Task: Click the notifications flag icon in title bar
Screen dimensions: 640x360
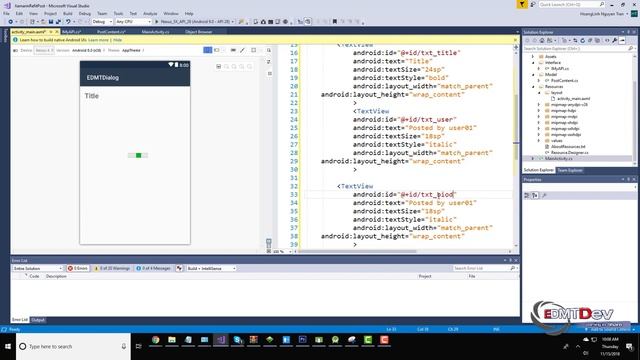Action: [x=522, y=4]
